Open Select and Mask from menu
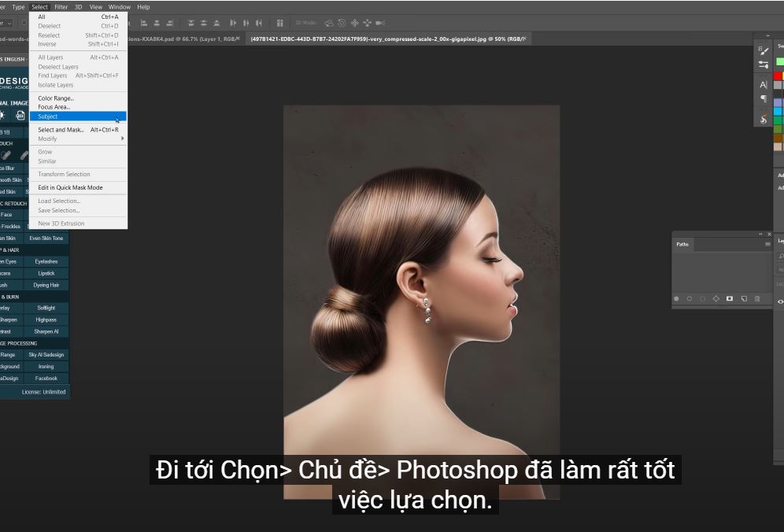 tap(61, 130)
